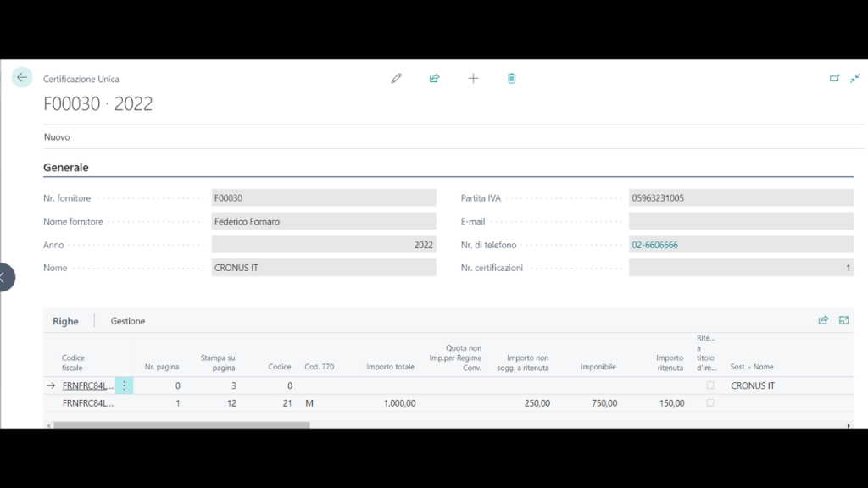The width and height of the screenshot is (868, 488).
Task: Click the share icon in the header
Action: pyautogui.click(x=435, y=78)
